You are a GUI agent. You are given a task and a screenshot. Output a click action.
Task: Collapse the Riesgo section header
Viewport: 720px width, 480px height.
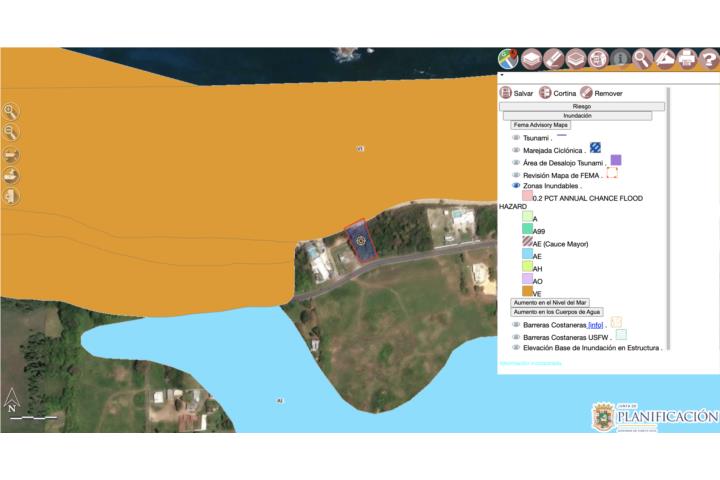[582, 105]
